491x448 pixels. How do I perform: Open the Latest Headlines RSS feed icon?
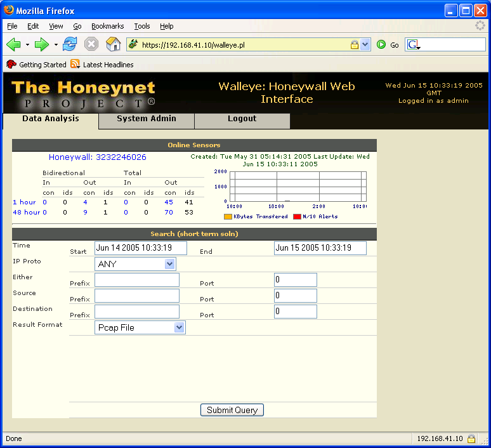pos(75,64)
